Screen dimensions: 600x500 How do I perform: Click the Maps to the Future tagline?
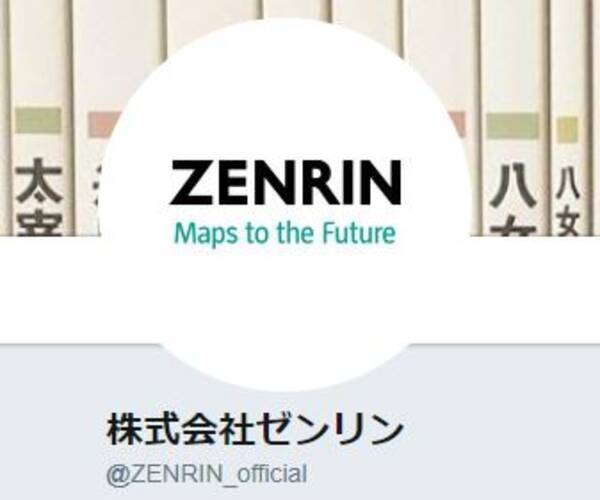[285, 233]
